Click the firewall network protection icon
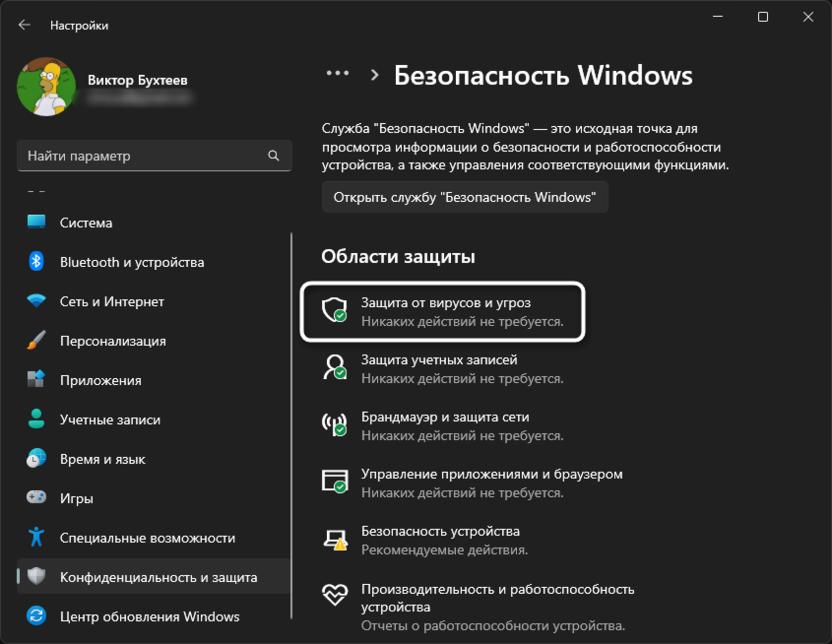Viewport: 832px width, 644px height. click(334, 424)
